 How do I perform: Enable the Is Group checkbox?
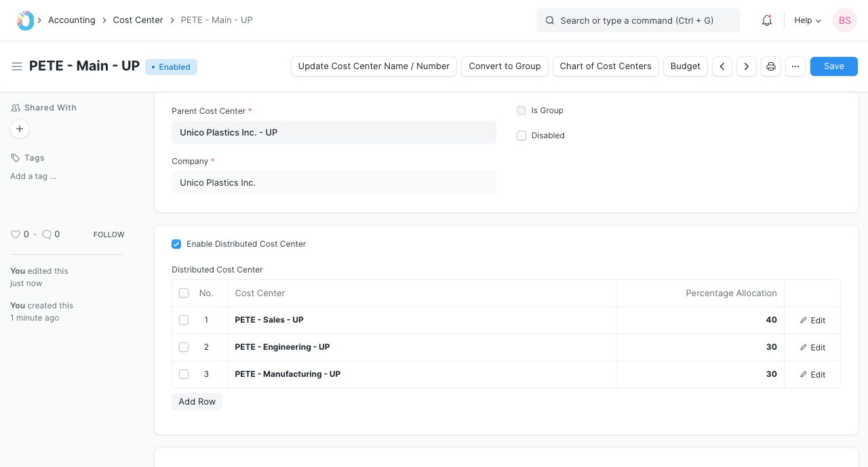[x=521, y=110]
